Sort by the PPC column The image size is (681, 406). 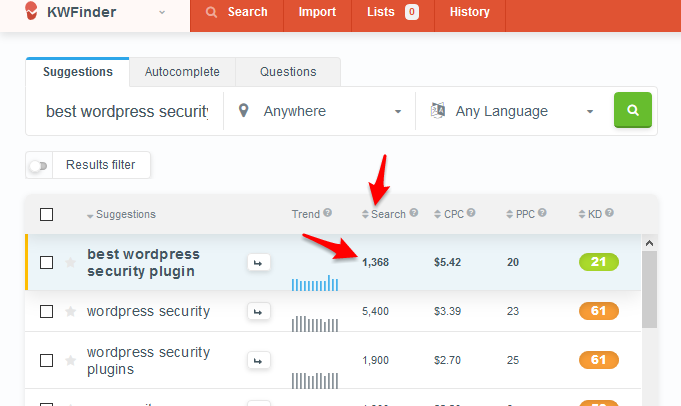coord(521,214)
